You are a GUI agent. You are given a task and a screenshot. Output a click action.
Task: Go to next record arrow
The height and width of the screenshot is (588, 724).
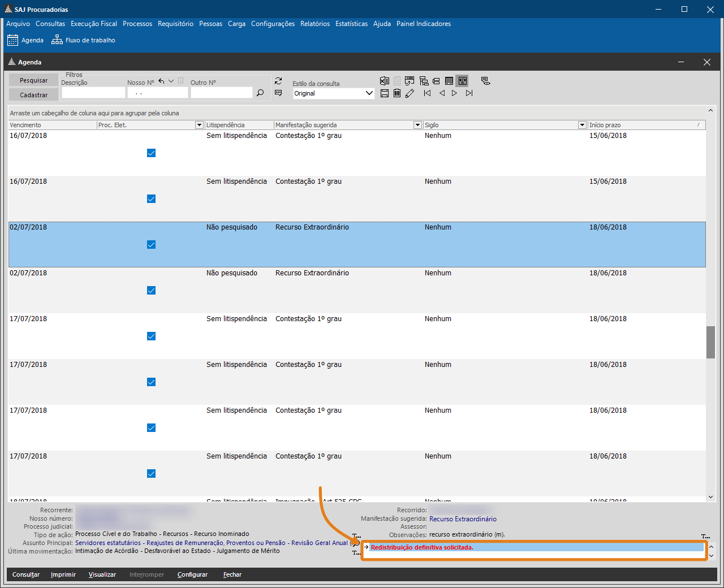pos(454,93)
